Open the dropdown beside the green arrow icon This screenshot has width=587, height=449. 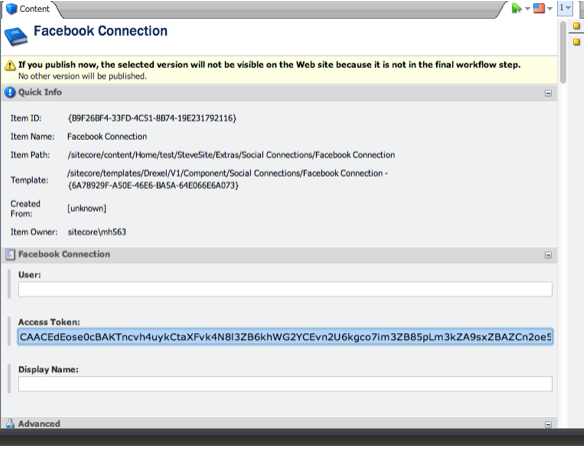click(527, 9)
